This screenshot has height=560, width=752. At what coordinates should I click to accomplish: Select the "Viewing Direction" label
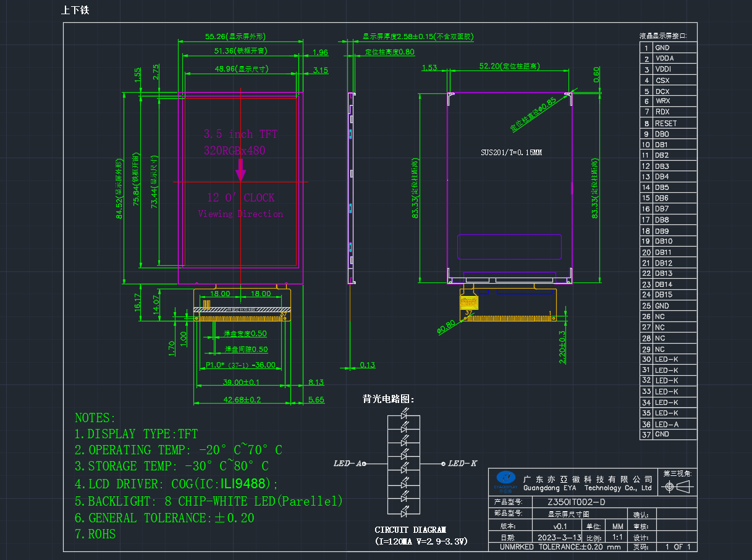pos(240,214)
